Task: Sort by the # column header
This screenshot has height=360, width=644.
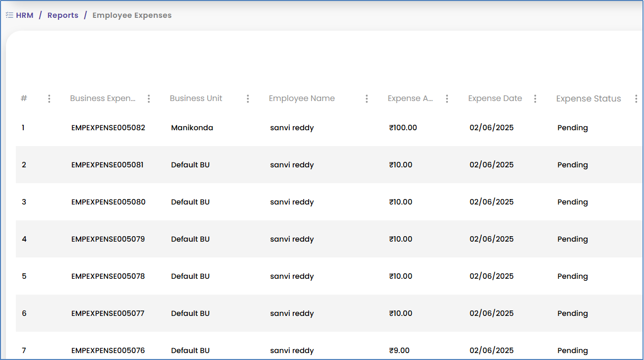Action: tap(24, 99)
